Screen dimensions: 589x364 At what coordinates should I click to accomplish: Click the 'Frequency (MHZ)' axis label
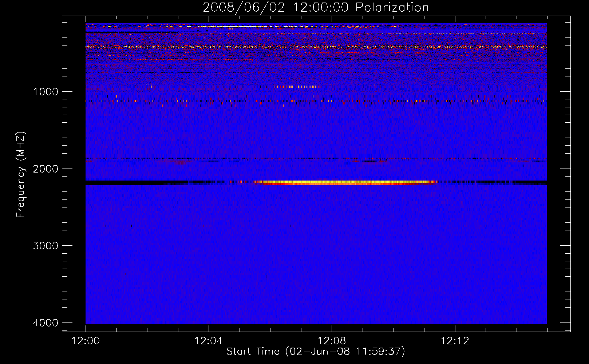[x=21, y=175]
